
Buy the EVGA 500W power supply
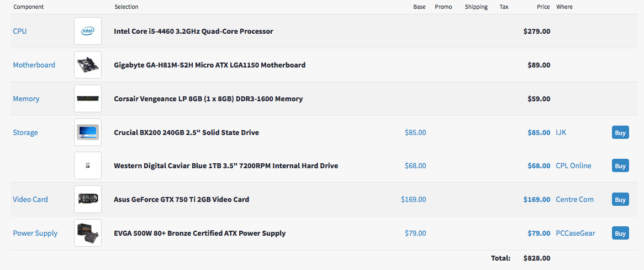620,233
